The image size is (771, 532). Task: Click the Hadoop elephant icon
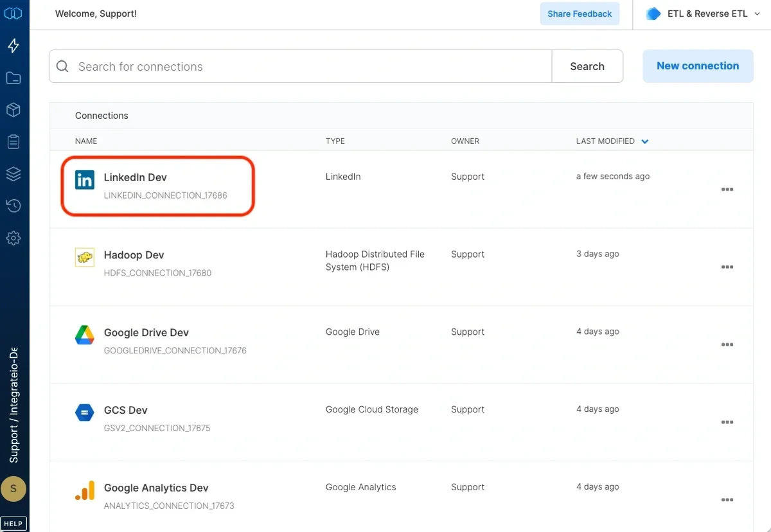tap(85, 258)
